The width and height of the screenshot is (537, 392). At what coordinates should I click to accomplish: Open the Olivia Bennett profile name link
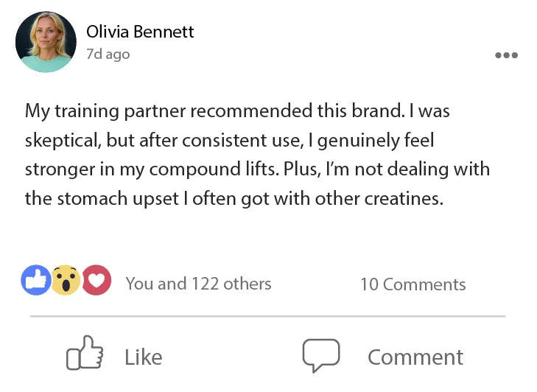(x=140, y=32)
